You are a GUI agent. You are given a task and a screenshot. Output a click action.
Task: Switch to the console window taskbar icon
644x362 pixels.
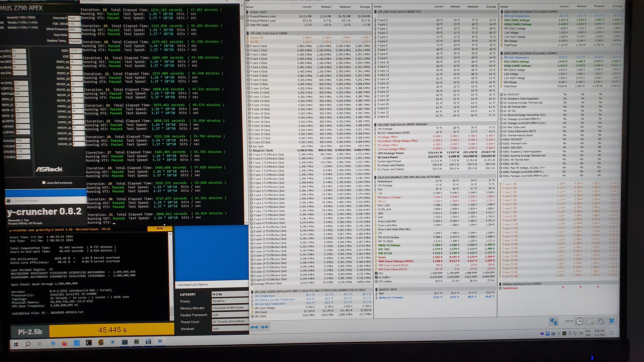(x=125, y=342)
